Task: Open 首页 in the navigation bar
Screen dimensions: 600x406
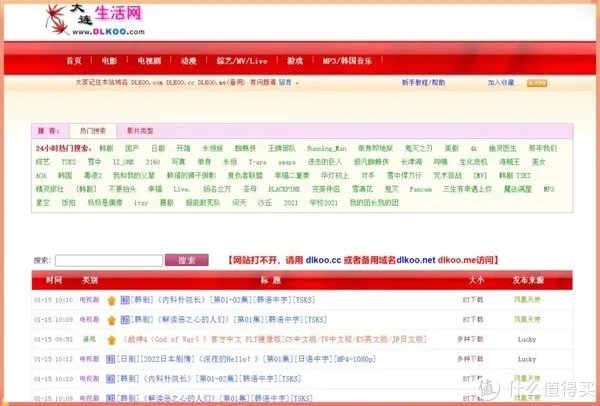Action: click(x=73, y=61)
